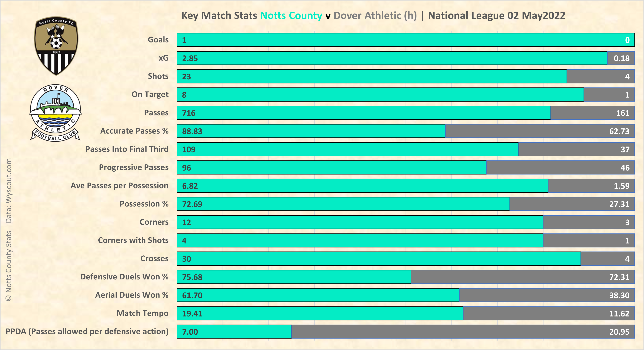Click the grey Passes segment showing 161
This screenshot has width=644, height=350.
coord(592,113)
